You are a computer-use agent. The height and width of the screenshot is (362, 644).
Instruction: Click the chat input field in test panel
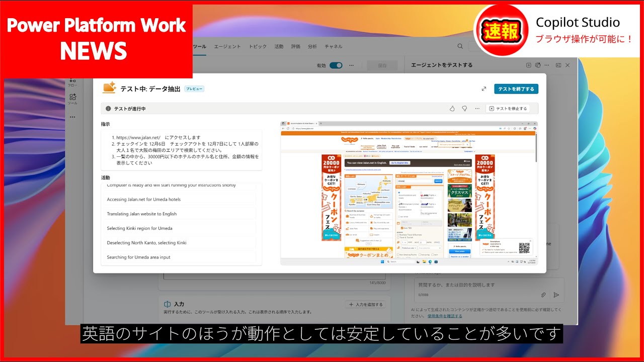pos(483,285)
